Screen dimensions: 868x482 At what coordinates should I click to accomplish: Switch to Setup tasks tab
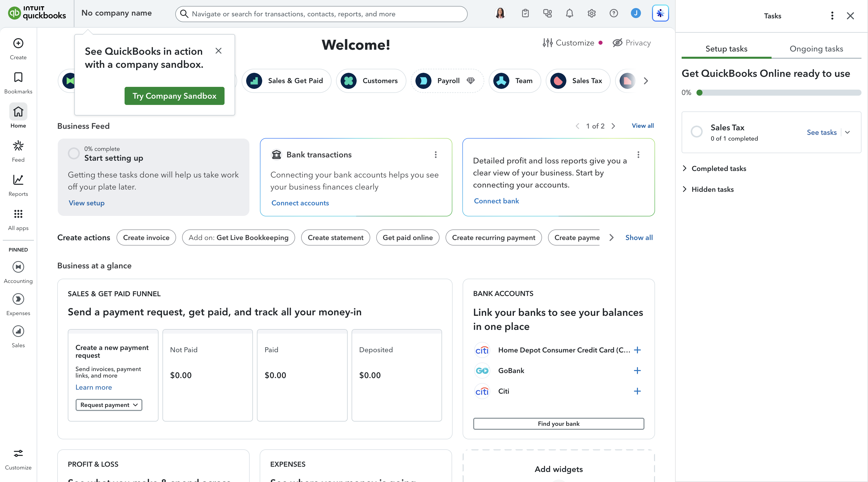pos(727,49)
